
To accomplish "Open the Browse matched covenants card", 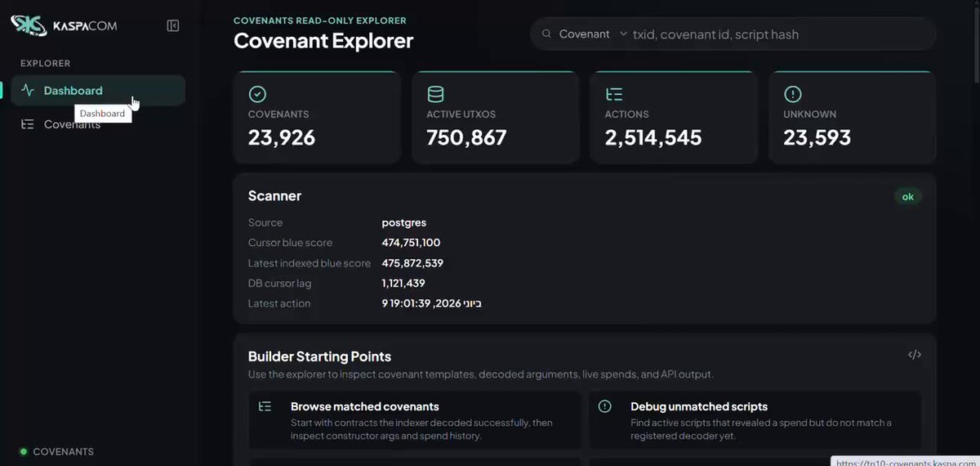I will tap(415, 420).
